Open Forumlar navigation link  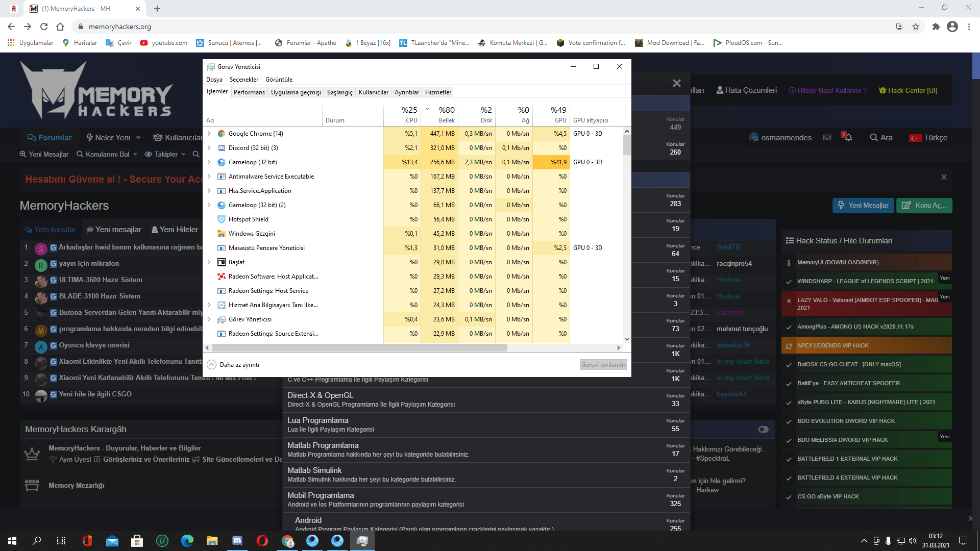tap(50, 138)
